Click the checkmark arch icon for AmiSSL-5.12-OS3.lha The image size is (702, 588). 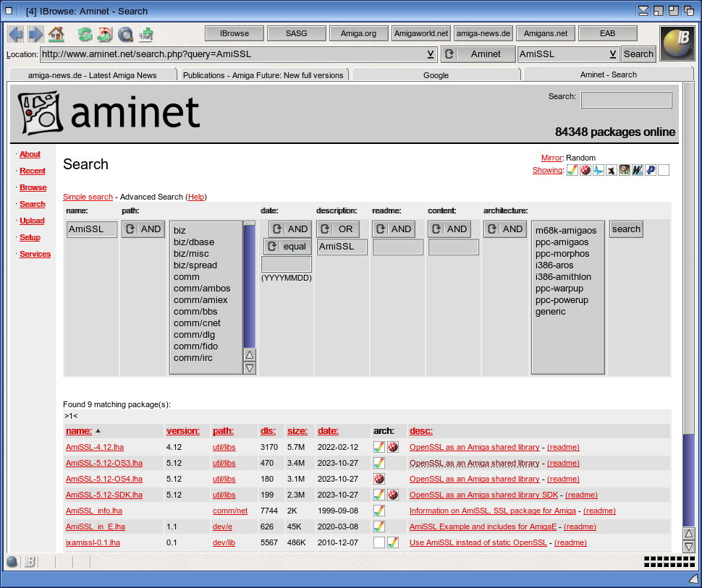click(x=379, y=463)
